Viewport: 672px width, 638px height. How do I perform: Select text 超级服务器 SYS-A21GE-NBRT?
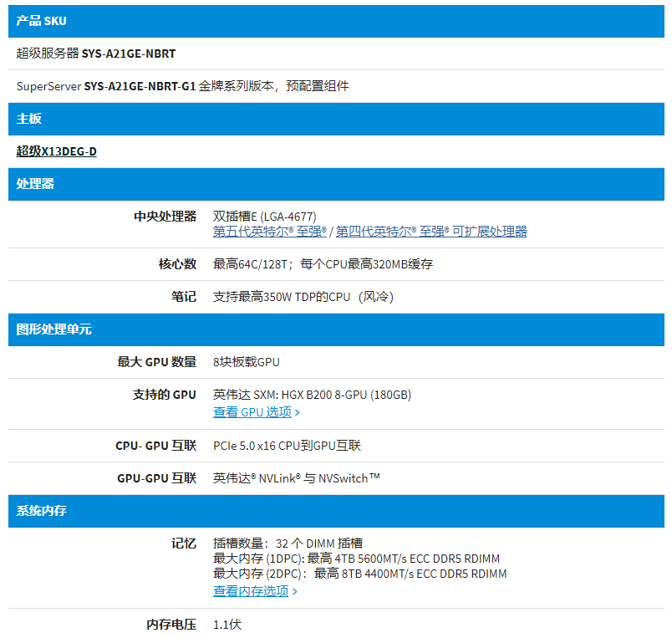coord(96,54)
